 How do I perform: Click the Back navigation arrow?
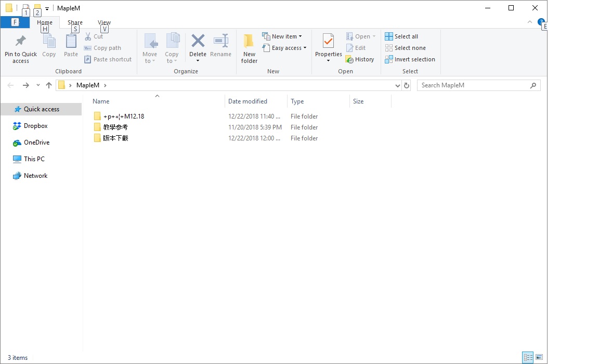click(x=11, y=85)
